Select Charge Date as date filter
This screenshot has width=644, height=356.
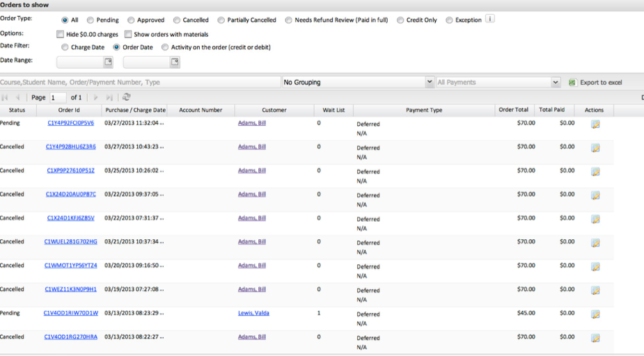tap(65, 47)
